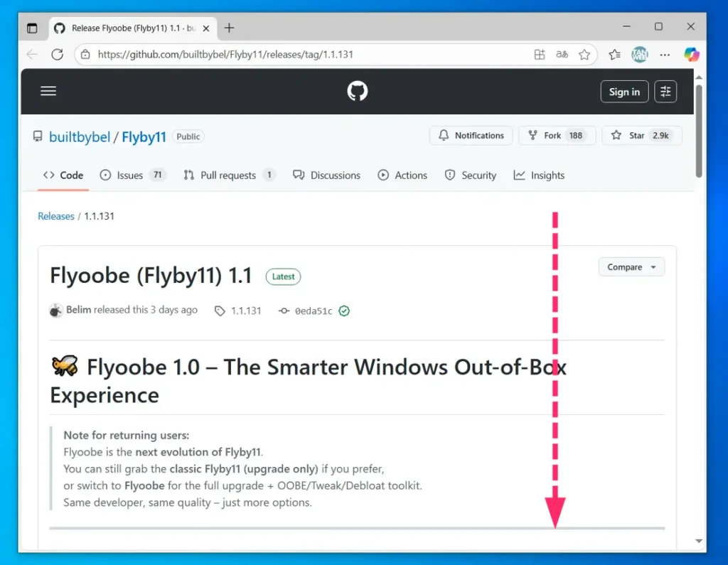Click the vertical scrollbar thumb
Screen dimensions: 728x565
[x=699, y=131]
